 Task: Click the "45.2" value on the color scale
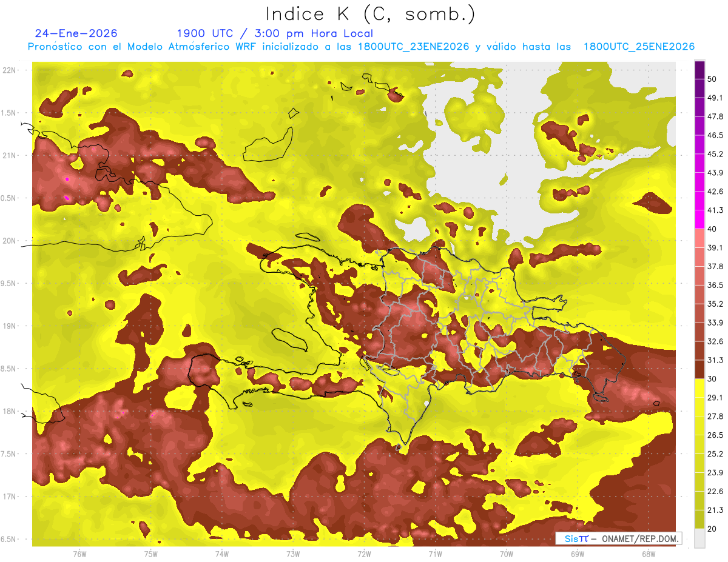pos(715,154)
